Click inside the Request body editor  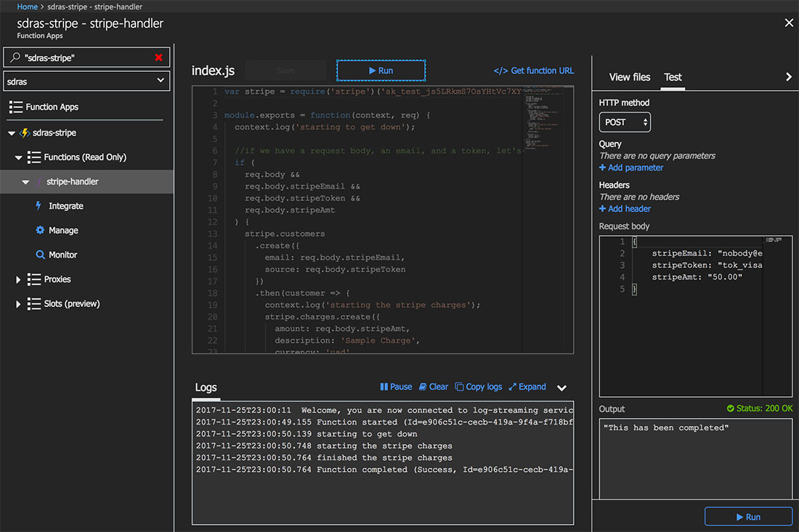pos(696,316)
